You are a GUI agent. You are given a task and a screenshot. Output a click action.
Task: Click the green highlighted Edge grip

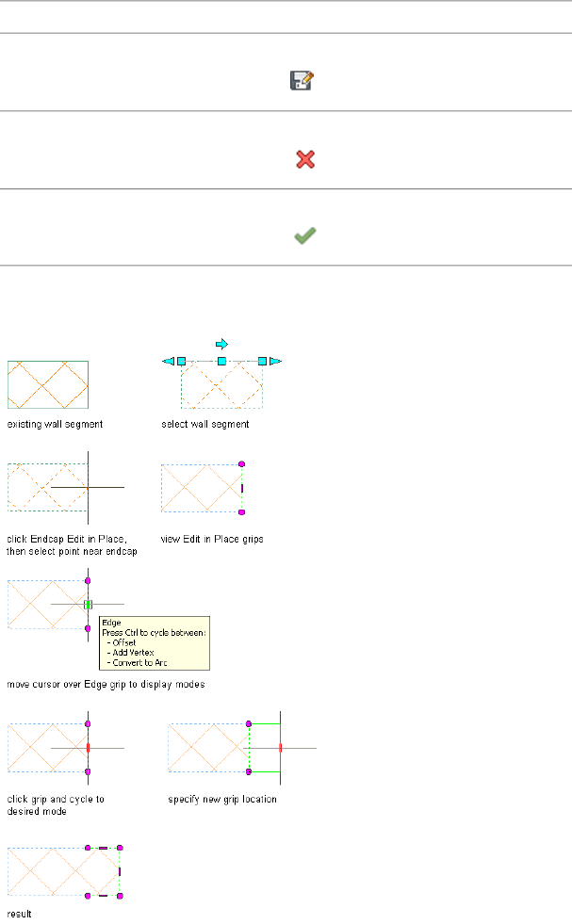pos(88,604)
